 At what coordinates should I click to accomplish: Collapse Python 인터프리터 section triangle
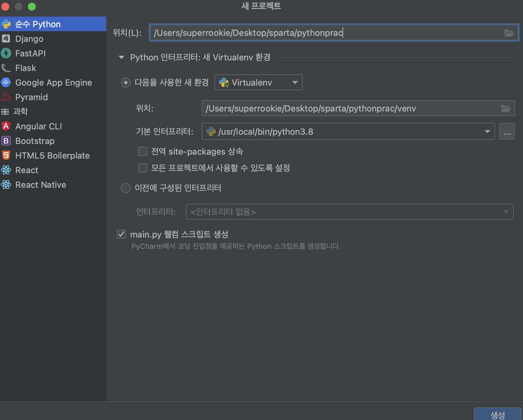(121, 57)
